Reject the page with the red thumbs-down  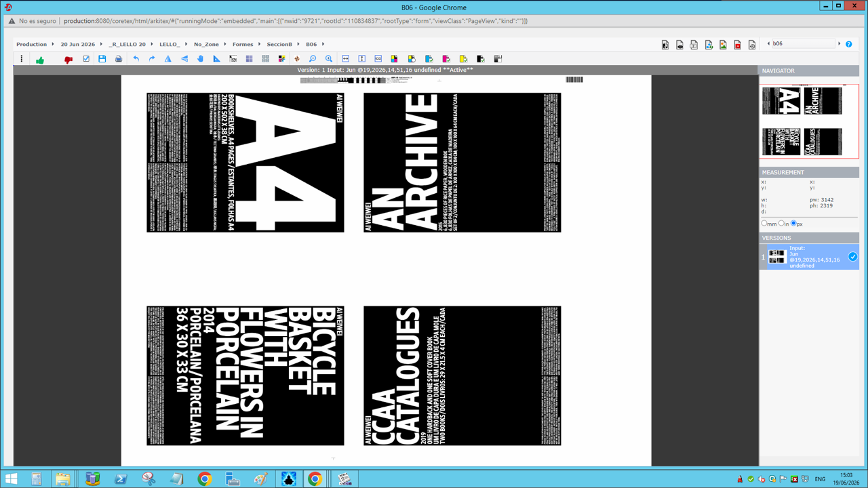click(68, 60)
